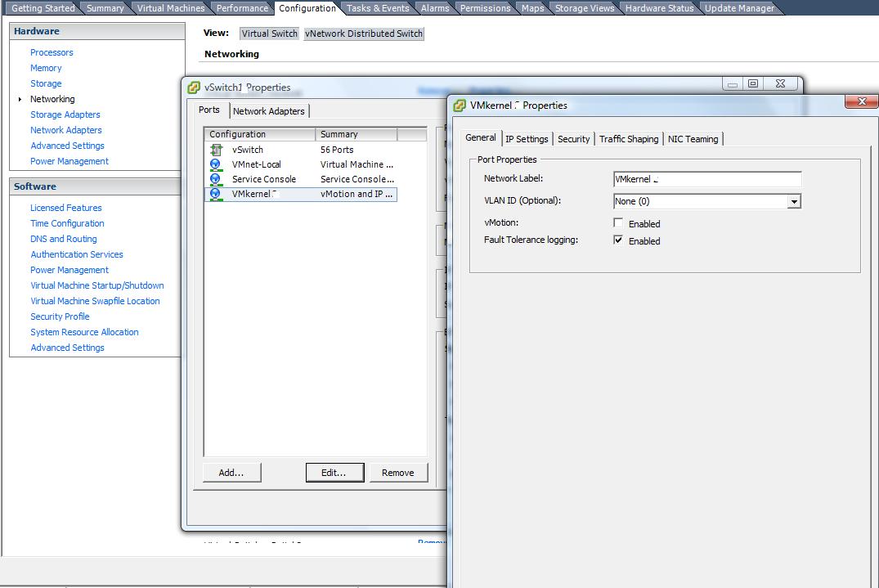The image size is (879, 588).
Task: Open Virtual Machine Swapfile Location link
Action: (x=95, y=301)
